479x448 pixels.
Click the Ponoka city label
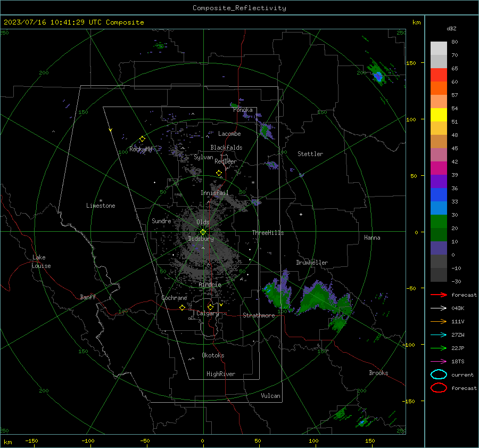click(243, 110)
